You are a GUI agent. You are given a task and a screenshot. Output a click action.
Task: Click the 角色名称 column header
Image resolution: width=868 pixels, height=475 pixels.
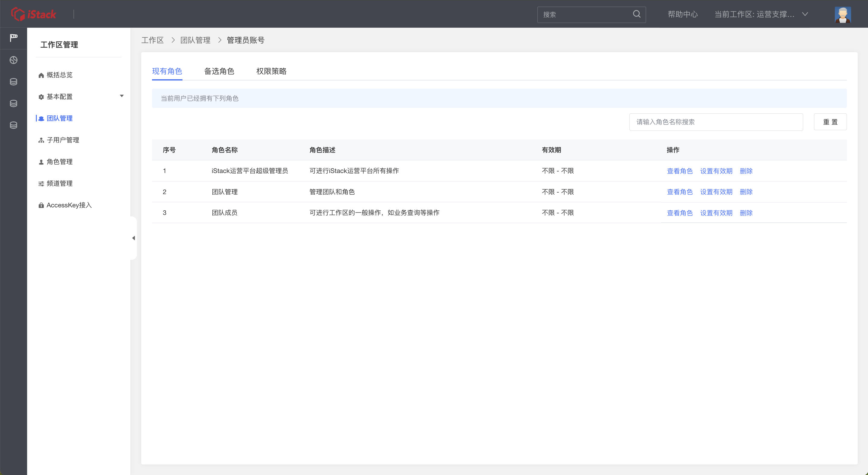click(224, 150)
